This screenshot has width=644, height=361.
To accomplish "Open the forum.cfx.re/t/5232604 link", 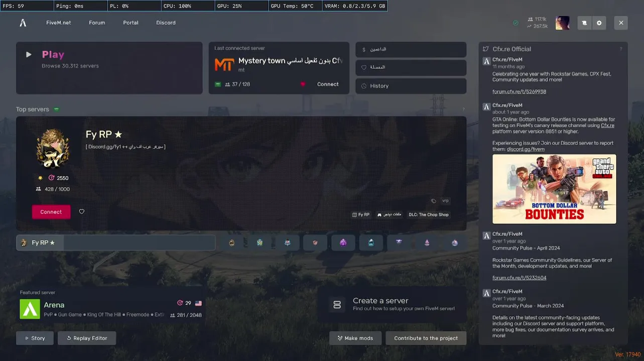I will click(519, 277).
